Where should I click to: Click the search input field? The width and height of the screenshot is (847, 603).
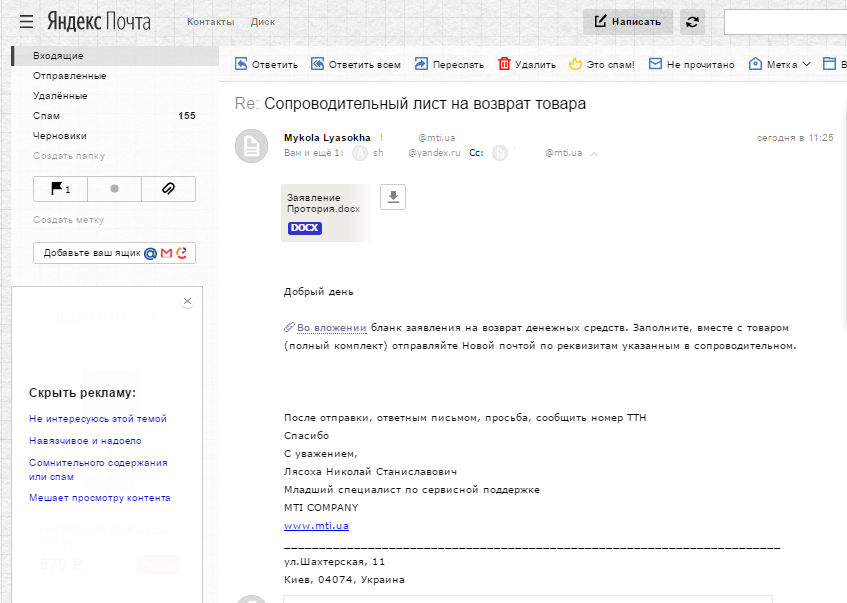pyautogui.click(x=785, y=22)
